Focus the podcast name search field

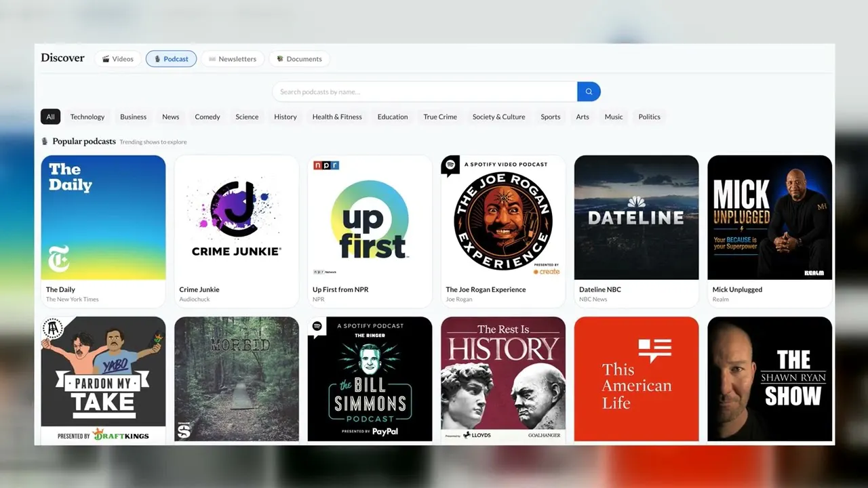click(x=425, y=91)
